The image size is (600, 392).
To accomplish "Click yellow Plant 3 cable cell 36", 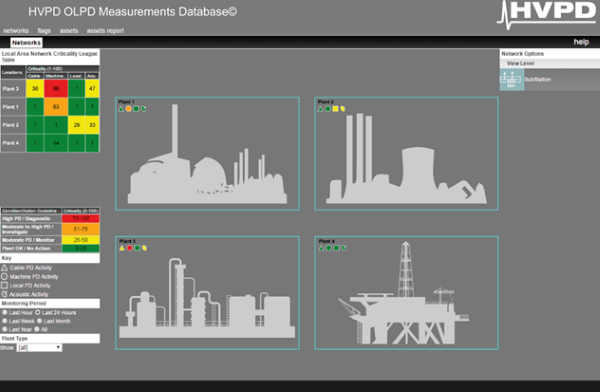I will click(35, 88).
